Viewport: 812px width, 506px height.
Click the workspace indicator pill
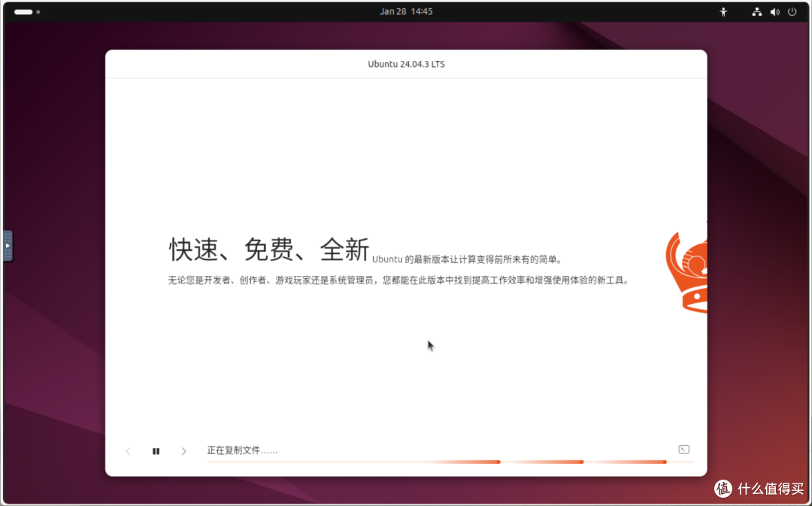tap(23, 12)
